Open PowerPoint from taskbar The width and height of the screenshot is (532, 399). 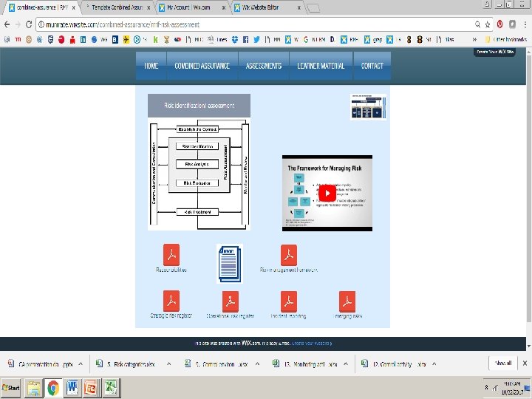(92, 388)
